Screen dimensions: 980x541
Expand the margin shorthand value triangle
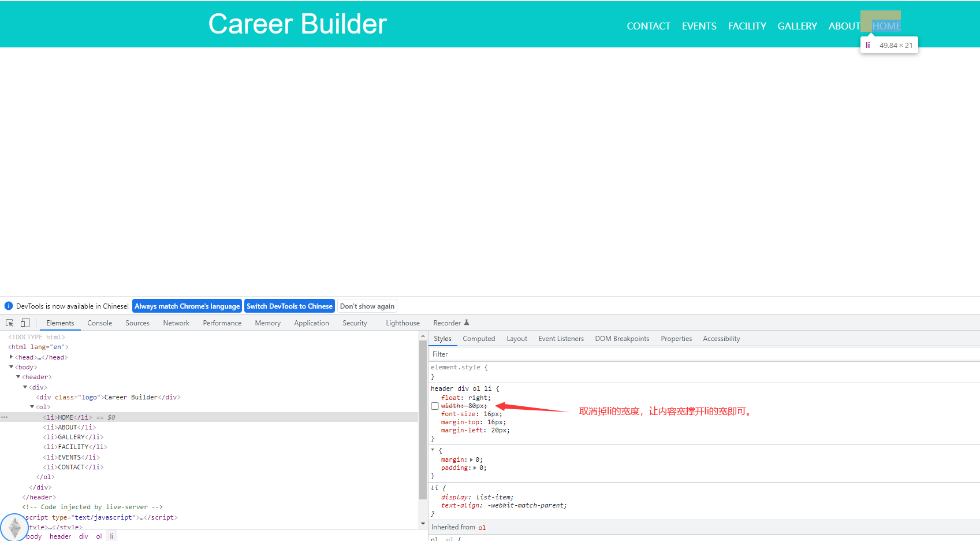[x=471, y=460]
